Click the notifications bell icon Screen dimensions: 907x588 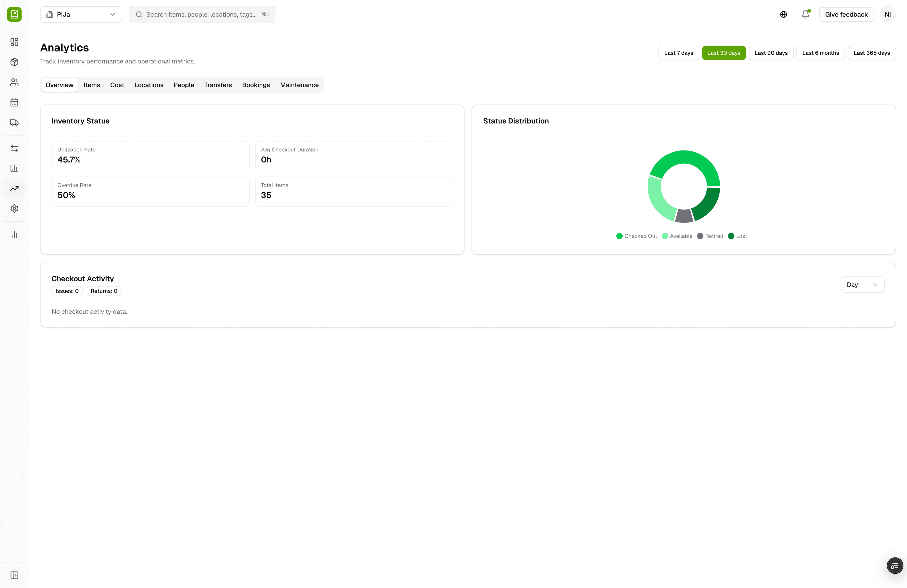click(805, 14)
